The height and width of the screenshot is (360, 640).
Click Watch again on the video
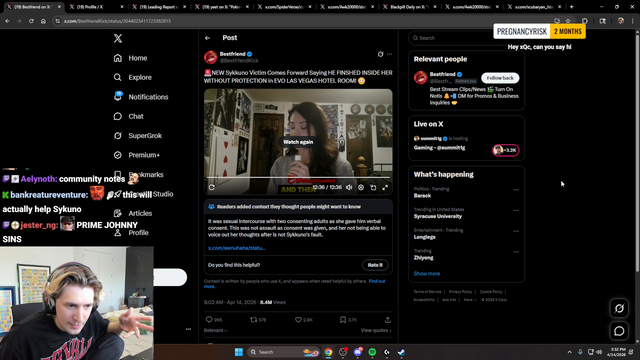pyautogui.click(x=298, y=142)
